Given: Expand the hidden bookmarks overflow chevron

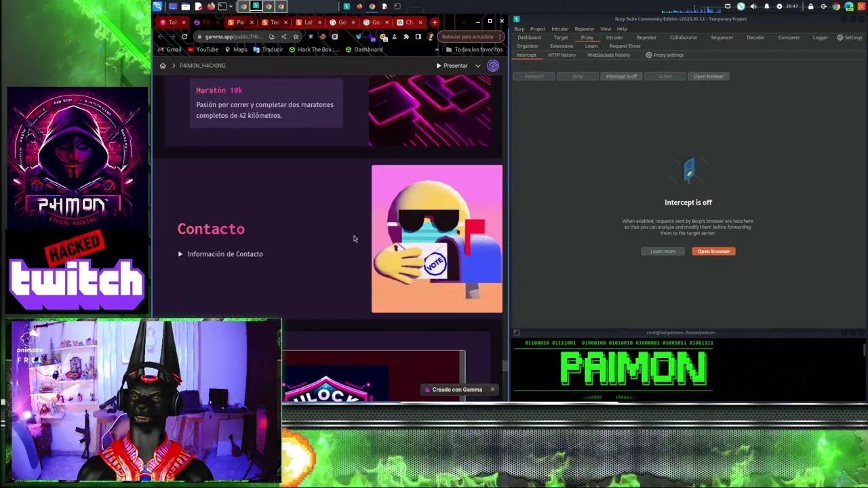Looking at the screenshot, I should click(437, 49).
